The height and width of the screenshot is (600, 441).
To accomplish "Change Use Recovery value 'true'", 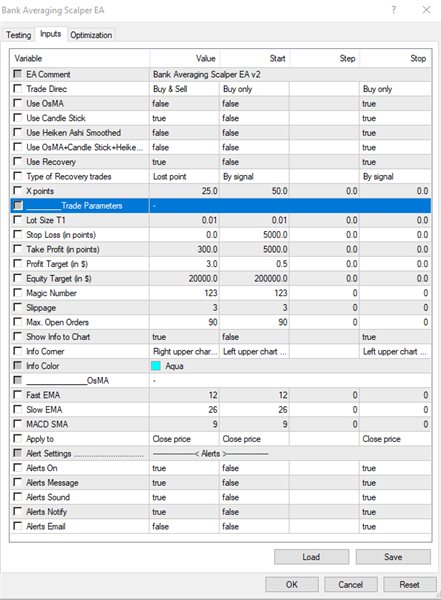I will pyautogui.click(x=185, y=162).
